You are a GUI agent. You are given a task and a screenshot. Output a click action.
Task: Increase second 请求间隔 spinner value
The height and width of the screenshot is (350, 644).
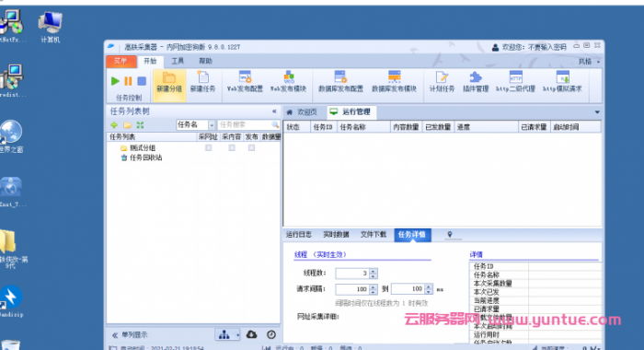point(429,286)
